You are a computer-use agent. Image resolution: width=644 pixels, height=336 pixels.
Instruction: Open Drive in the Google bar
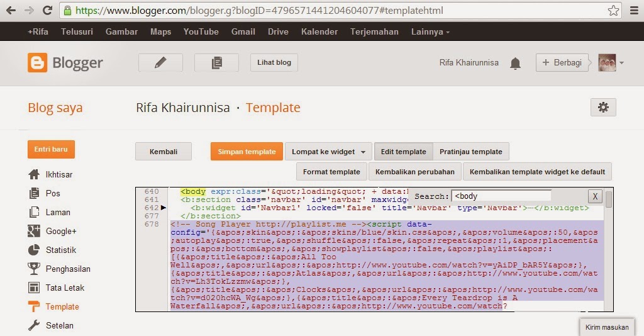pos(278,31)
